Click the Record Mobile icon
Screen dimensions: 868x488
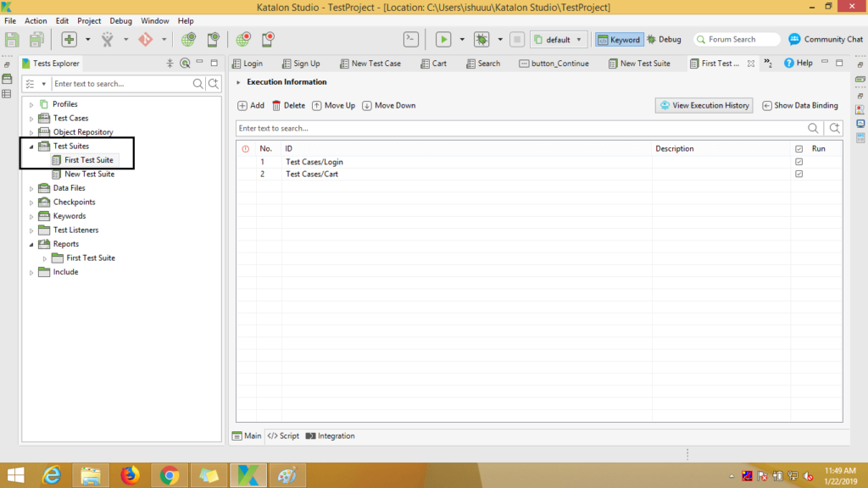(268, 39)
